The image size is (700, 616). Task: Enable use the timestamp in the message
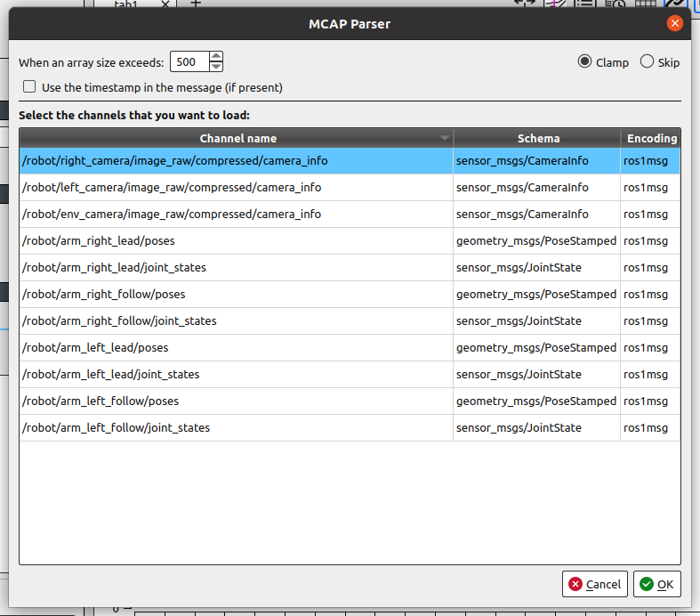click(x=30, y=87)
